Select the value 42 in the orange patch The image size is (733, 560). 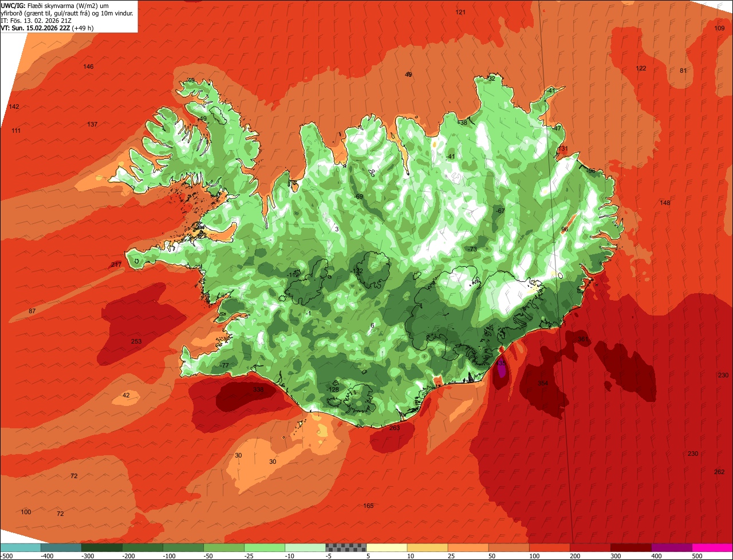(x=127, y=395)
